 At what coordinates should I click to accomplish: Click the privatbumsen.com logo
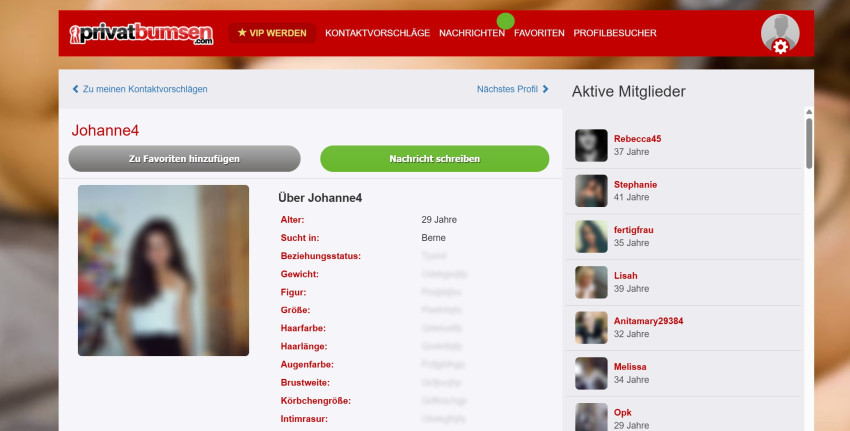tap(141, 33)
